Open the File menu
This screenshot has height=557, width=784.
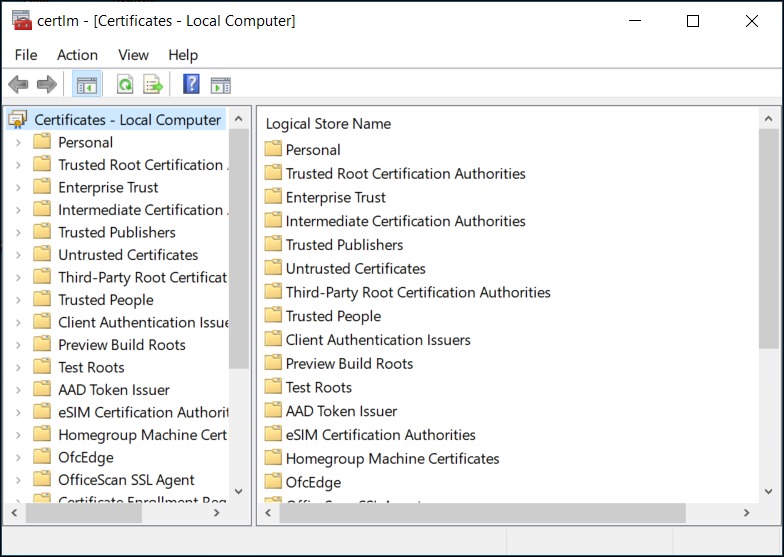(x=26, y=55)
